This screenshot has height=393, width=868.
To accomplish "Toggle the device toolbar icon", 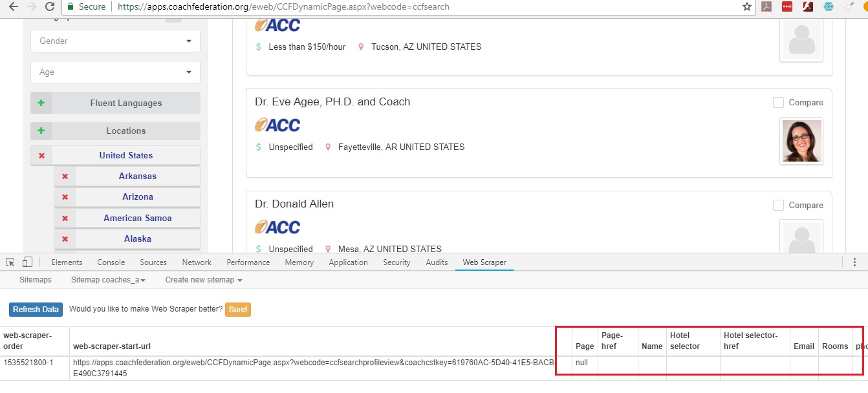I will click(x=27, y=262).
